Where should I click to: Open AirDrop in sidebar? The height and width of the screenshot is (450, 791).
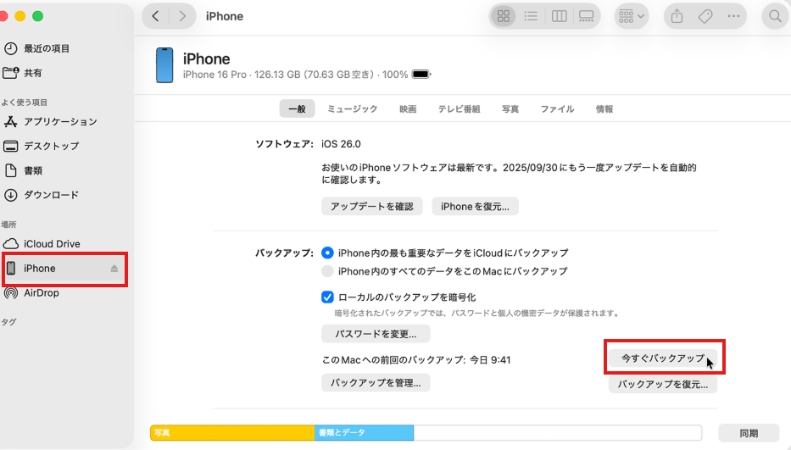coord(31,293)
